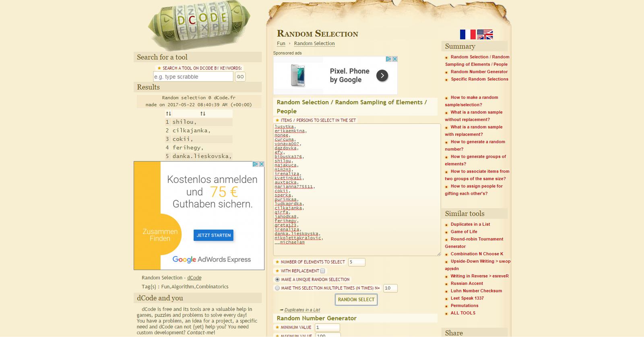Click the Number of Elements to Select field
This screenshot has height=337, width=644.
[356, 262]
